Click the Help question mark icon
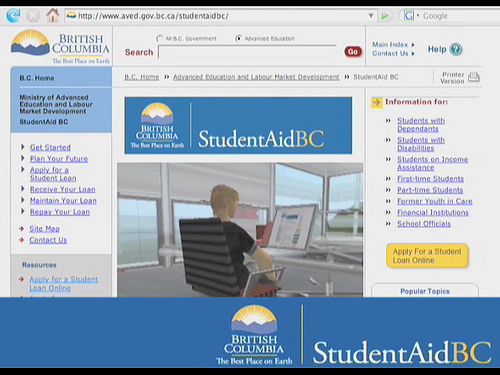This screenshot has height=375, width=500. 456,49
